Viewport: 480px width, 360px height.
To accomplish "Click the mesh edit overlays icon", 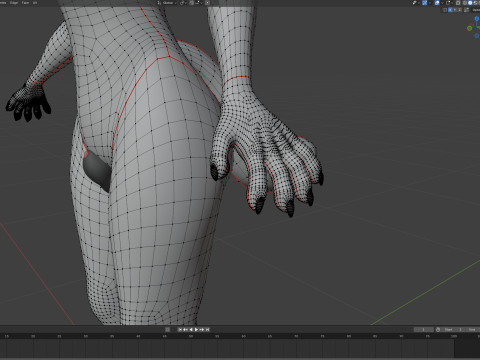I will pos(448,3).
